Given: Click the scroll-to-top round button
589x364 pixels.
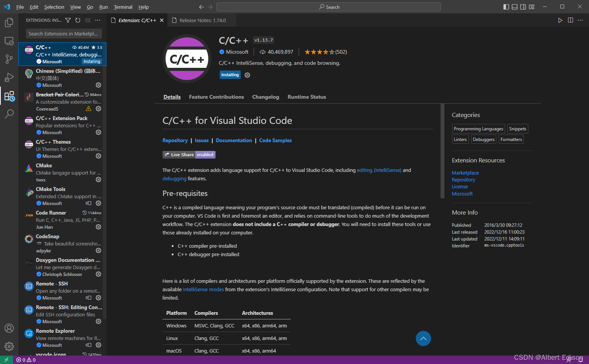Looking at the screenshot, I should 423,338.
